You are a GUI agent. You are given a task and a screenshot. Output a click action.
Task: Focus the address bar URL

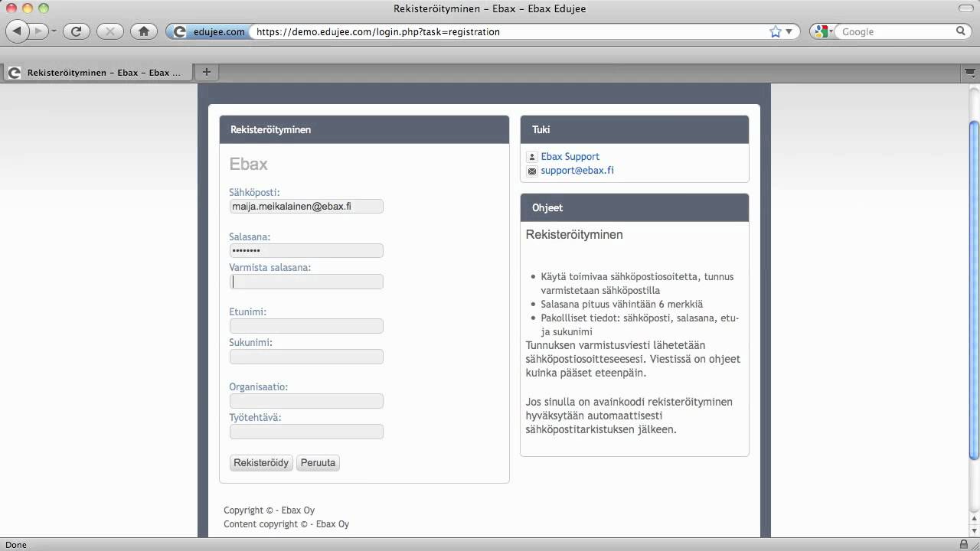pyautogui.click(x=509, y=31)
